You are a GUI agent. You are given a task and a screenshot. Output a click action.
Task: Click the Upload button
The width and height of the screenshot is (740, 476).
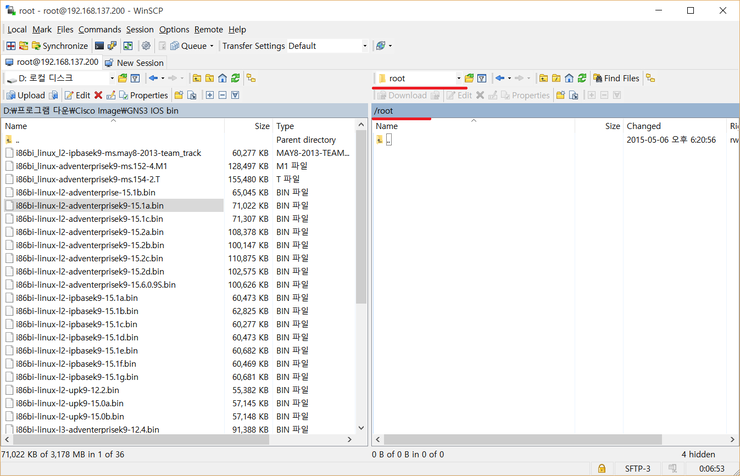(x=25, y=95)
